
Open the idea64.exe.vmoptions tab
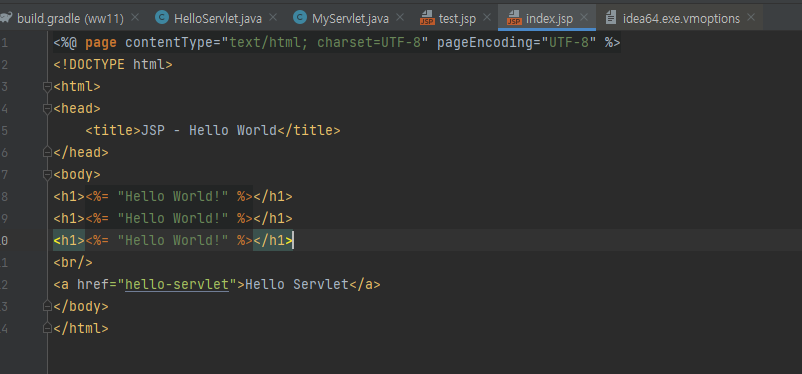point(681,19)
